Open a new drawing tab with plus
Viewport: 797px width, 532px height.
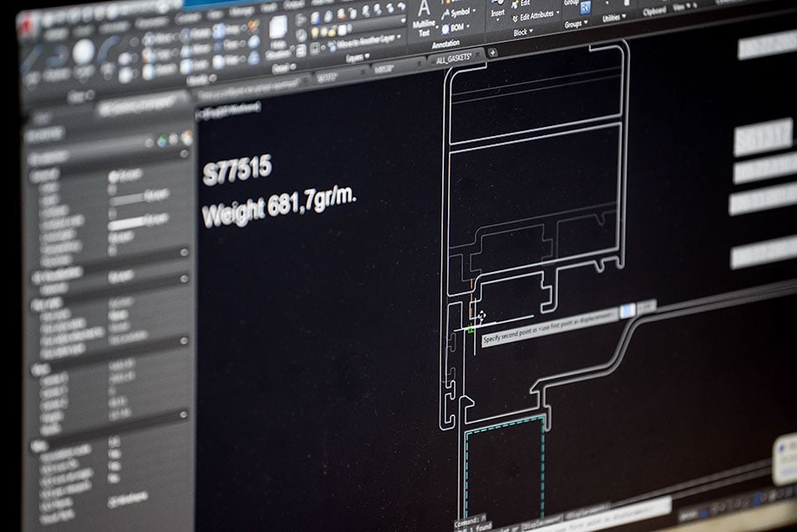(492, 52)
